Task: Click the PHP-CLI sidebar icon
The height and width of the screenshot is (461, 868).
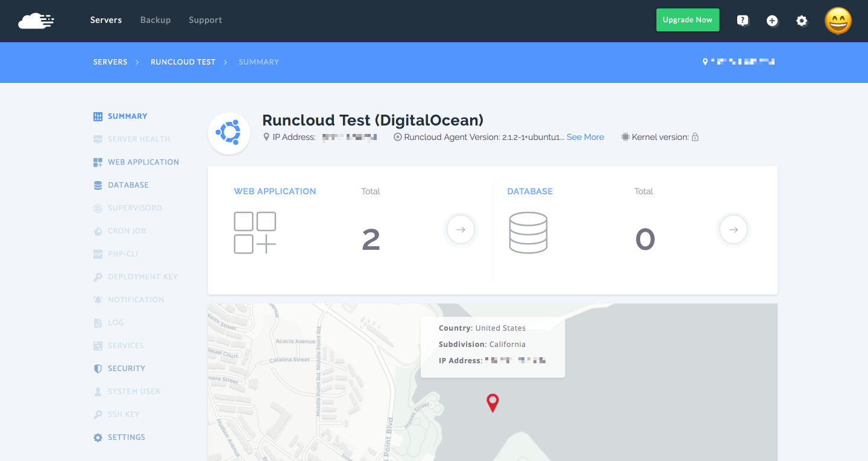Action: [x=98, y=254]
